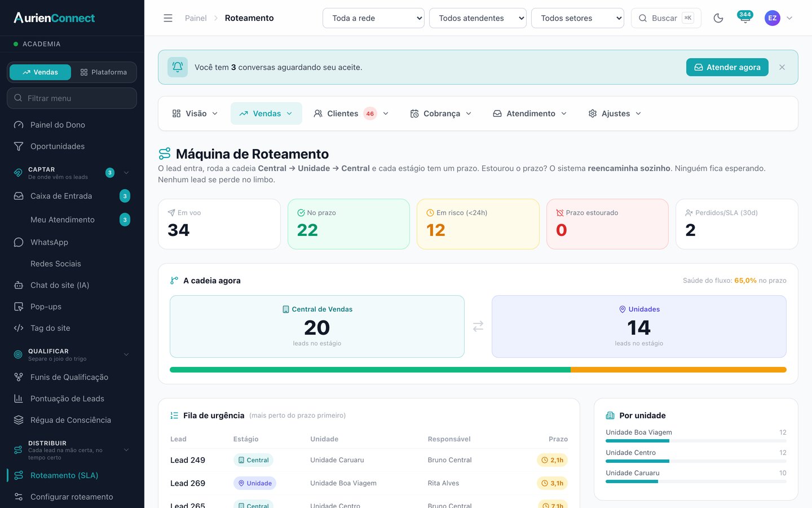Click the Filtrar menu input
This screenshot has width=812, height=508.
pyautogui.click(x=72, y=98)
